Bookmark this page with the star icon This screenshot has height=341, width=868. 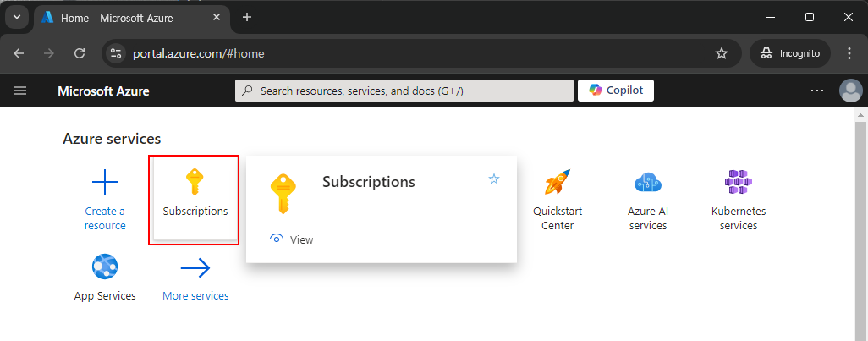[x=722, y=53]
